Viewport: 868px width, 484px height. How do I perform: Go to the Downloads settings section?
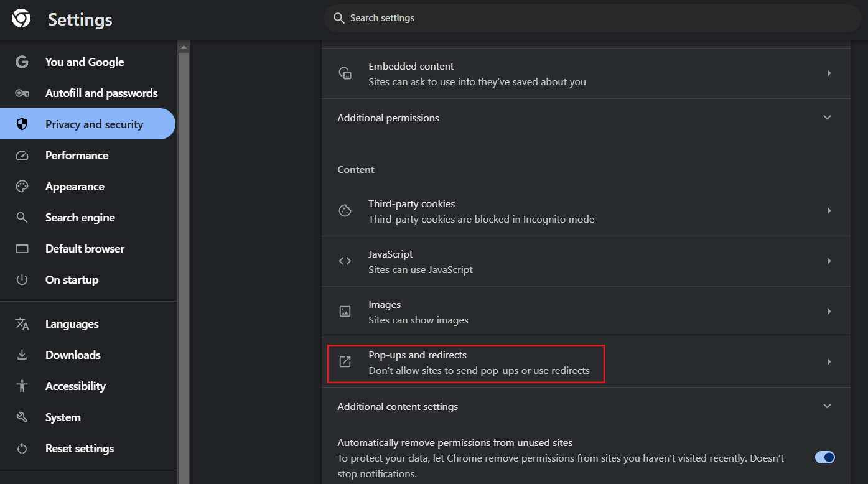[x=73, y=355]
